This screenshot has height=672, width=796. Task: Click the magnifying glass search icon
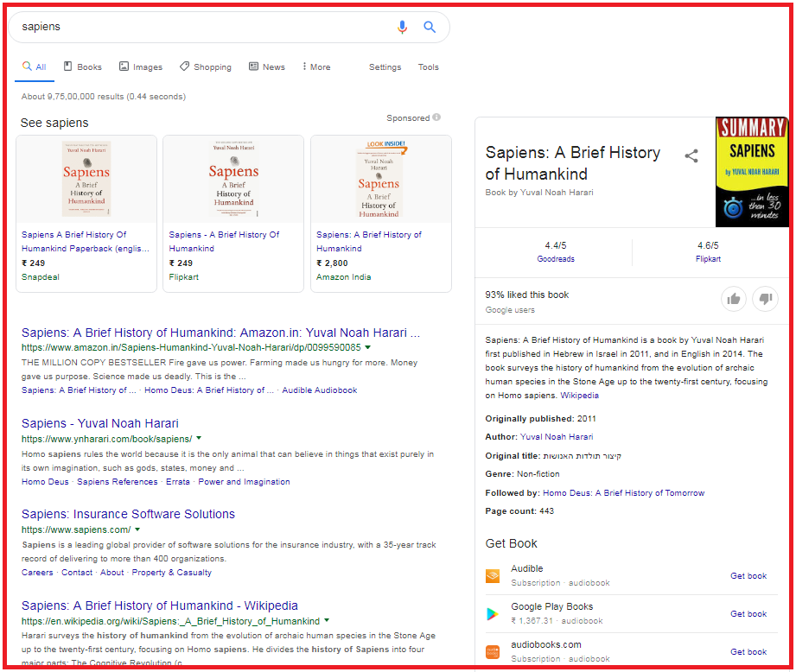point(430,27)
